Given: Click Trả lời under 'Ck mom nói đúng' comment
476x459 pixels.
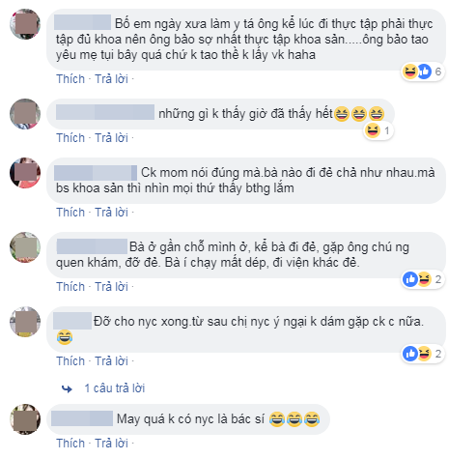Looking at the screenshot, I should [111, 213].
